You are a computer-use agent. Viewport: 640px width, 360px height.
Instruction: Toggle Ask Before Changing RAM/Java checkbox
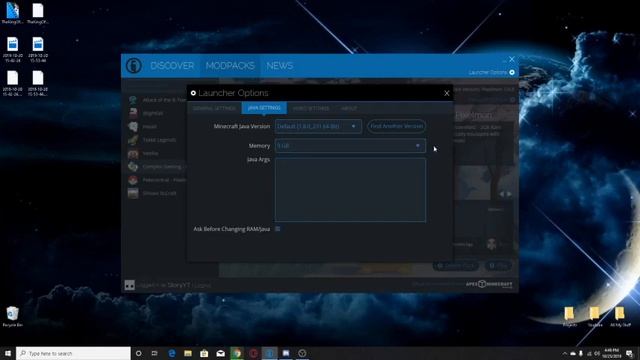(278, 229)
